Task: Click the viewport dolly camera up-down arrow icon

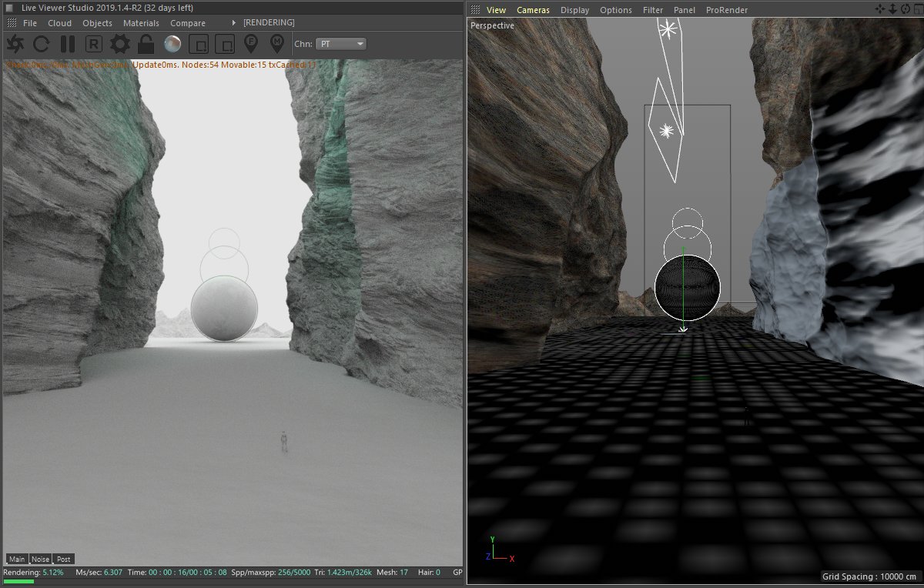Action: tap(892, 9)
